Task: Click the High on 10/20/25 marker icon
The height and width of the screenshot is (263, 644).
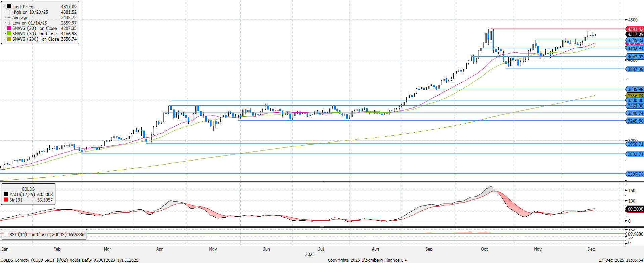Action: (9, 12)
